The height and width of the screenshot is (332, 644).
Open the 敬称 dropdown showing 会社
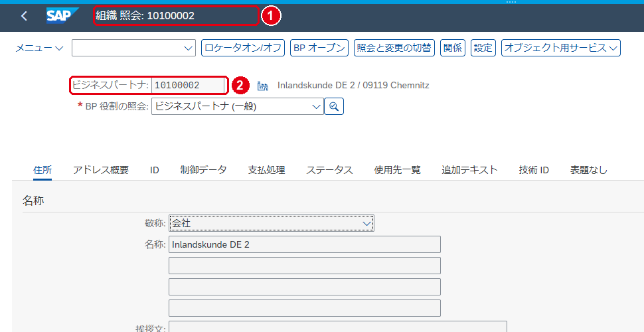coord(271,223)
